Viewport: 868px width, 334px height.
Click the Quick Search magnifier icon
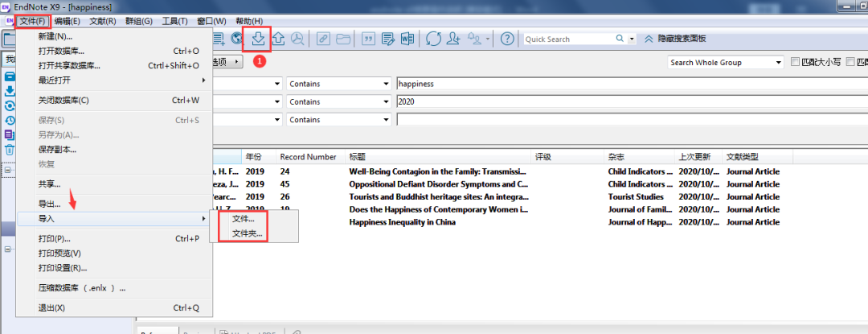[620, 39]
